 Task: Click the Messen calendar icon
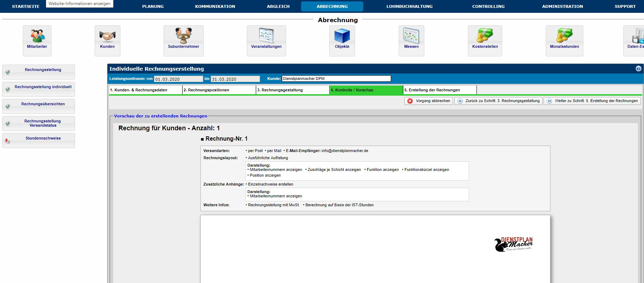click(411, 36)
